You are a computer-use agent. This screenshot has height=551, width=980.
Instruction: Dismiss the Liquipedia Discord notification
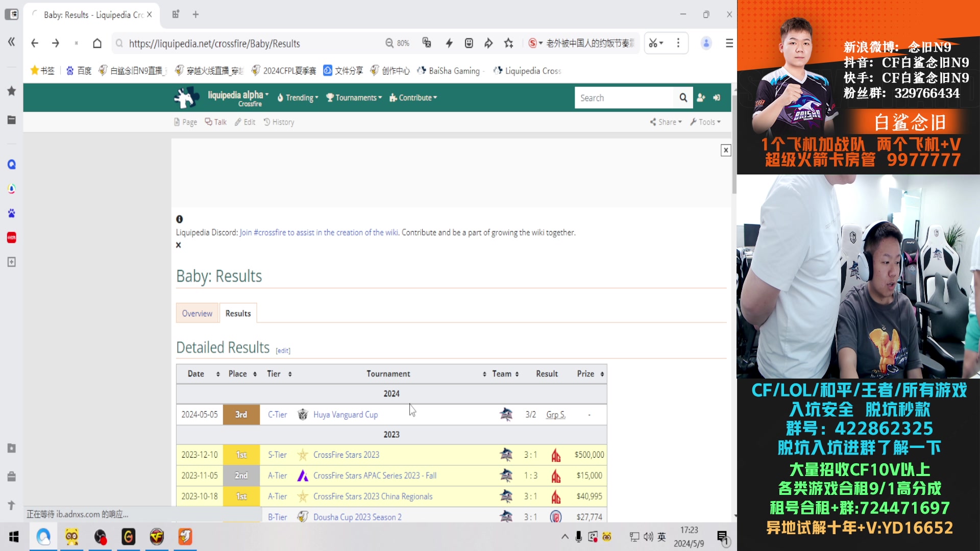click(179, 245)
